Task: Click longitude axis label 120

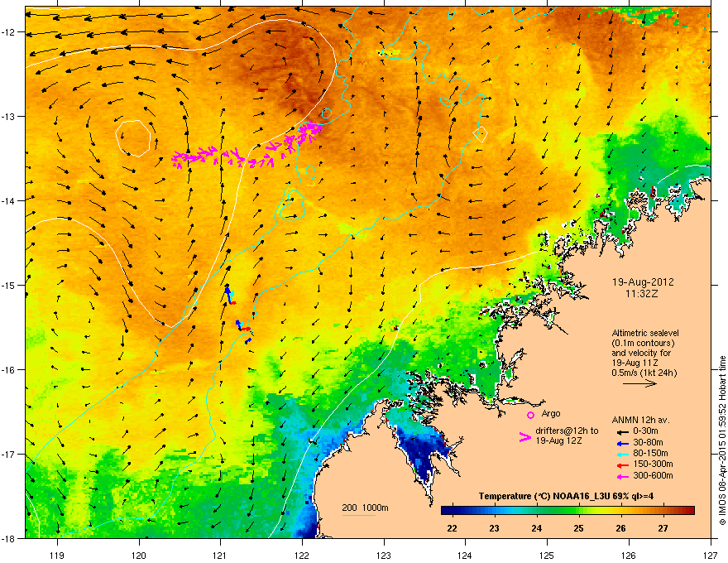Action: pyautogui.click(x=139, y=555)
